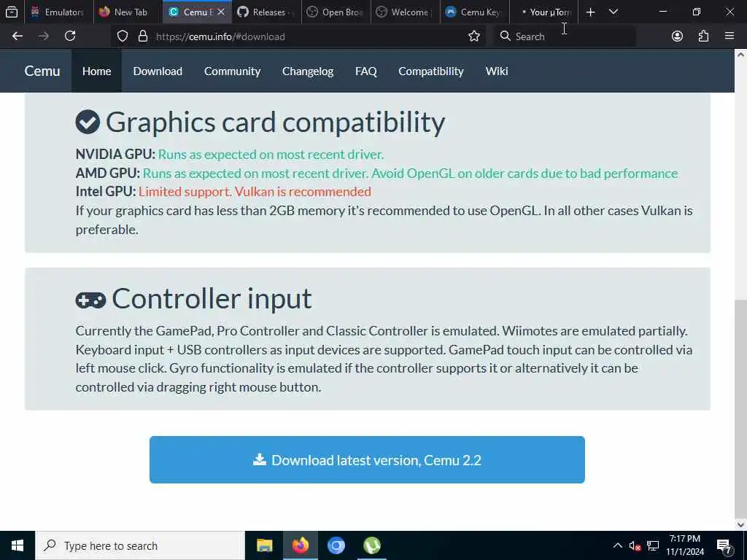
Task: Click text 'Limited support. Vulkan is recommended'
Action: (255, 192)
